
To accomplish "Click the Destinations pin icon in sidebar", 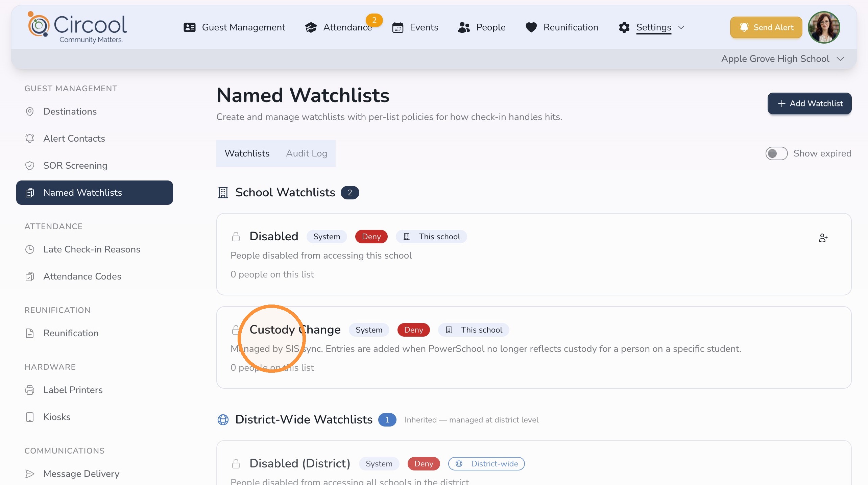I will (x=30, y=112).
